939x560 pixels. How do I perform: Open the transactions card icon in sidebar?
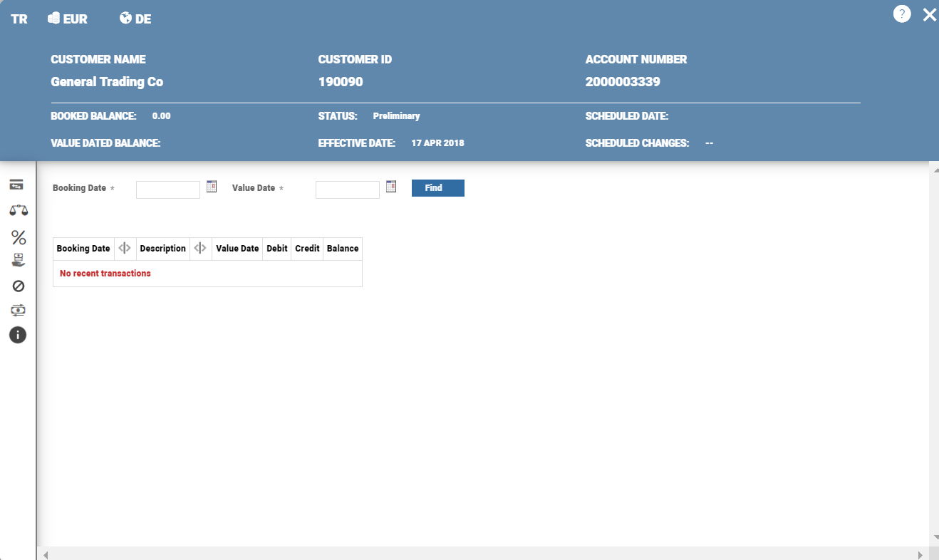(17, 185)
